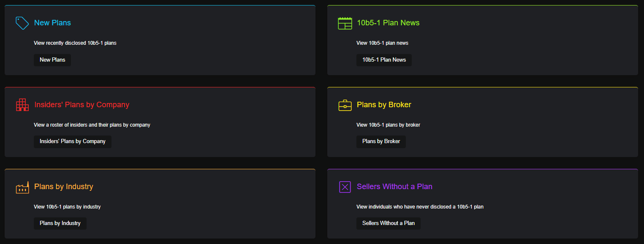Screen dimensions: 644x244
Task: Click the red office building icon
Action: pyautogui.click(x=22, y=105)
